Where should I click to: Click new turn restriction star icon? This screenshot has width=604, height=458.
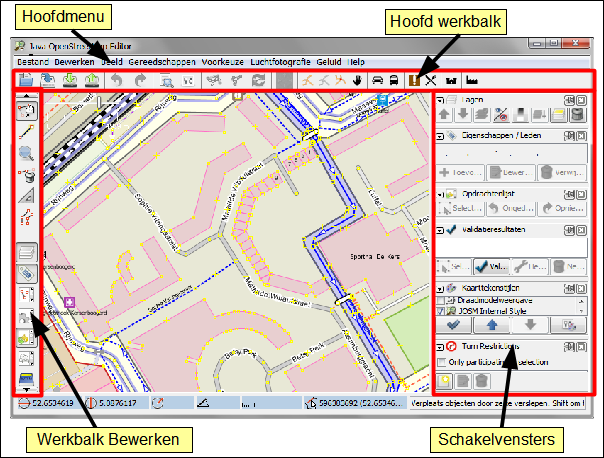tap(445, 381)
